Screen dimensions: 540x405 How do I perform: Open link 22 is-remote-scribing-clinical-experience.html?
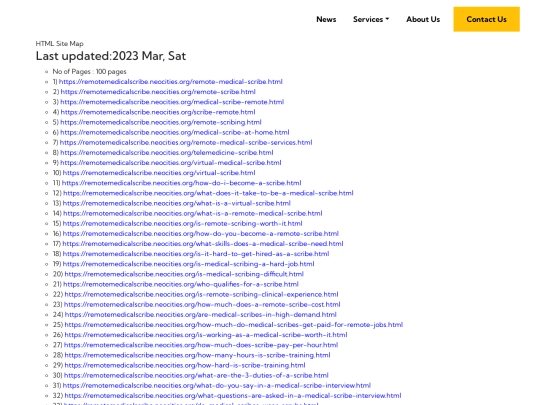pyautogui.click(x=201, y=294)
